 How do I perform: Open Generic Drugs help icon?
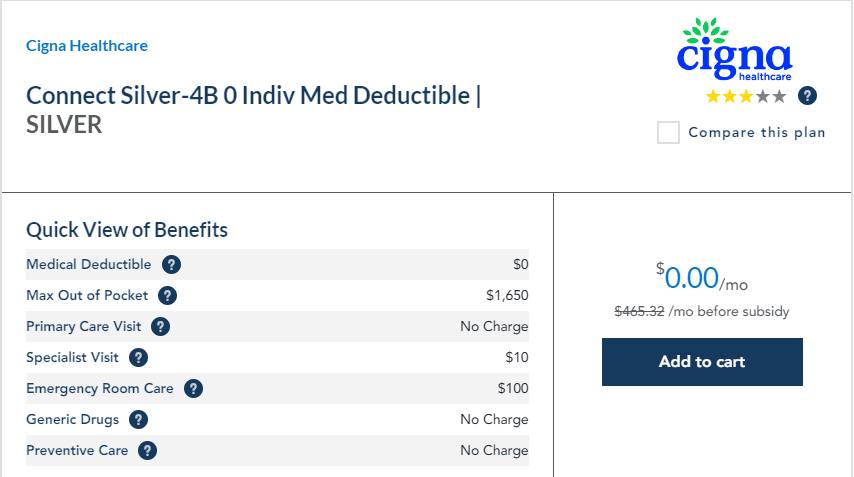point(139,420)
